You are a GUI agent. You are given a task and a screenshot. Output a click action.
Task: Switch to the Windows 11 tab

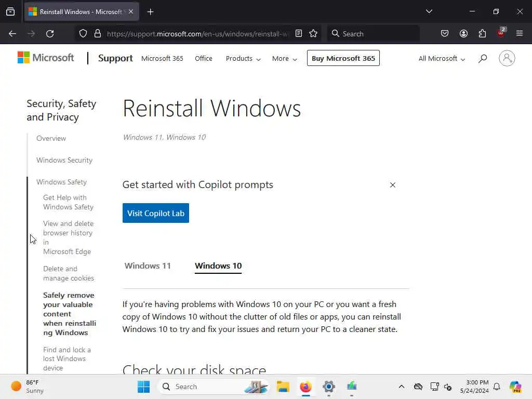(x=148, y=265)
